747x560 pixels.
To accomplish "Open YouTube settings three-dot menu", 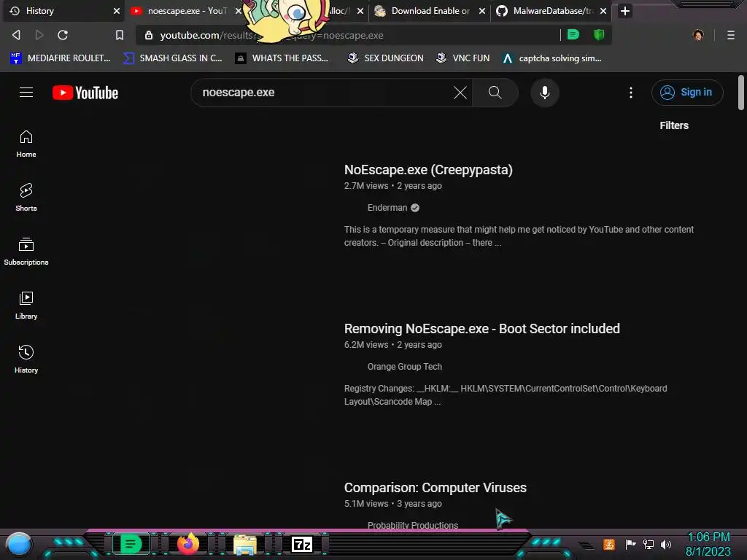I will point(631,93).
